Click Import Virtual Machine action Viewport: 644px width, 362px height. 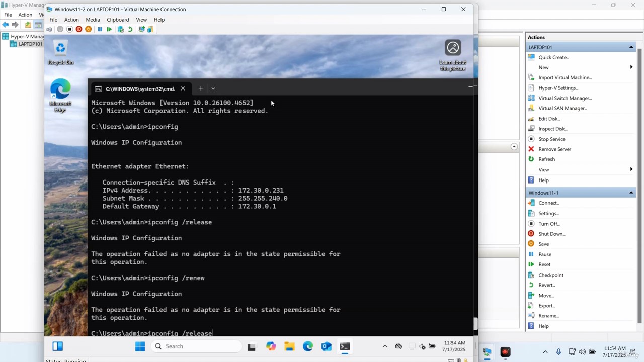[565, 77]
